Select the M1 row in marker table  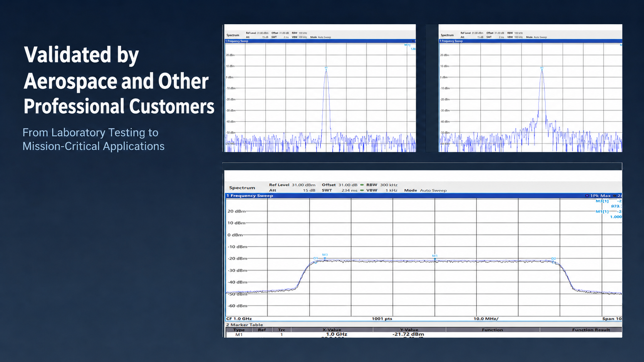[423, 335]
